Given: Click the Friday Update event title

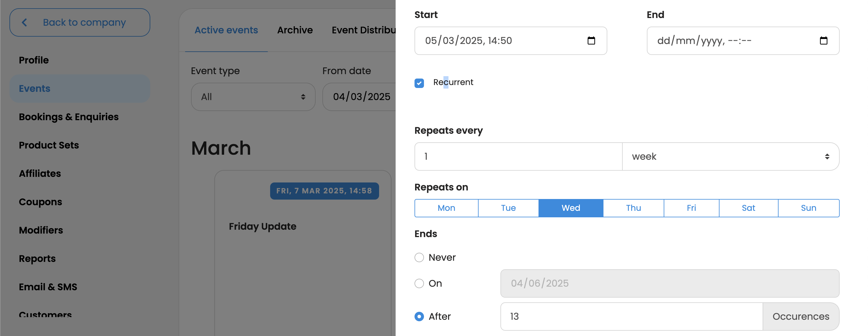Looking at the screenshot, I should point(262,226).
